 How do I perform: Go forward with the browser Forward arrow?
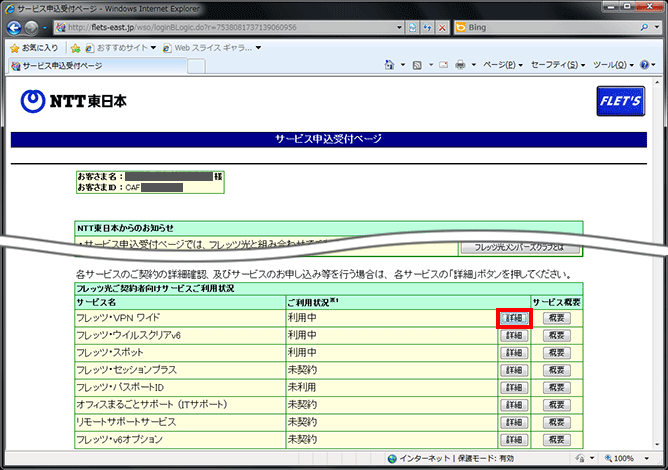click(32, 28)
